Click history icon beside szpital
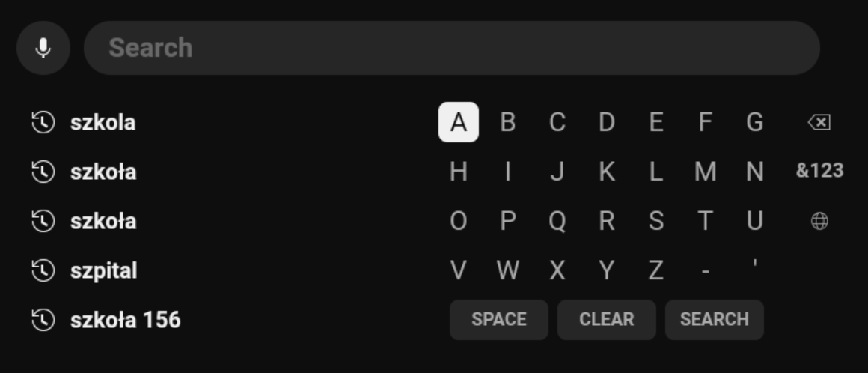The image size is (868, 373). pos(43,270)
